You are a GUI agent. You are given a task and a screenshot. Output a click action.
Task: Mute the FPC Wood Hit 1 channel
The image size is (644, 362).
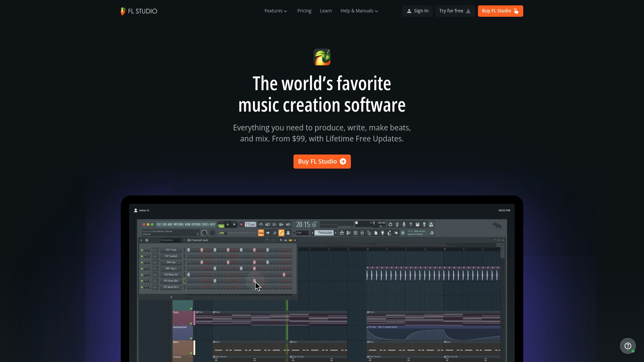coord(142,287)
